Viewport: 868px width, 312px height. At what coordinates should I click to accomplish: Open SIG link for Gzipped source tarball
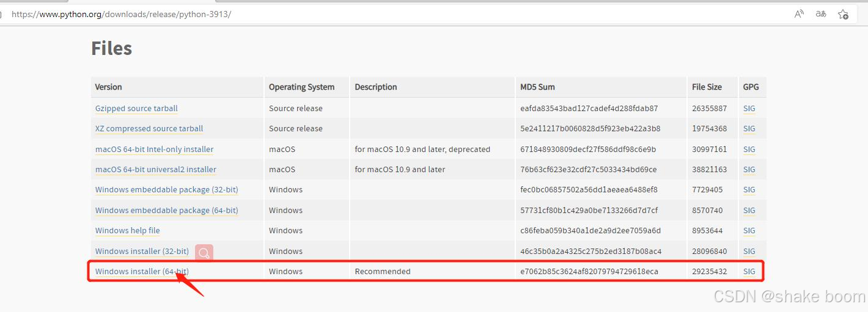click(x=749, y=109)
